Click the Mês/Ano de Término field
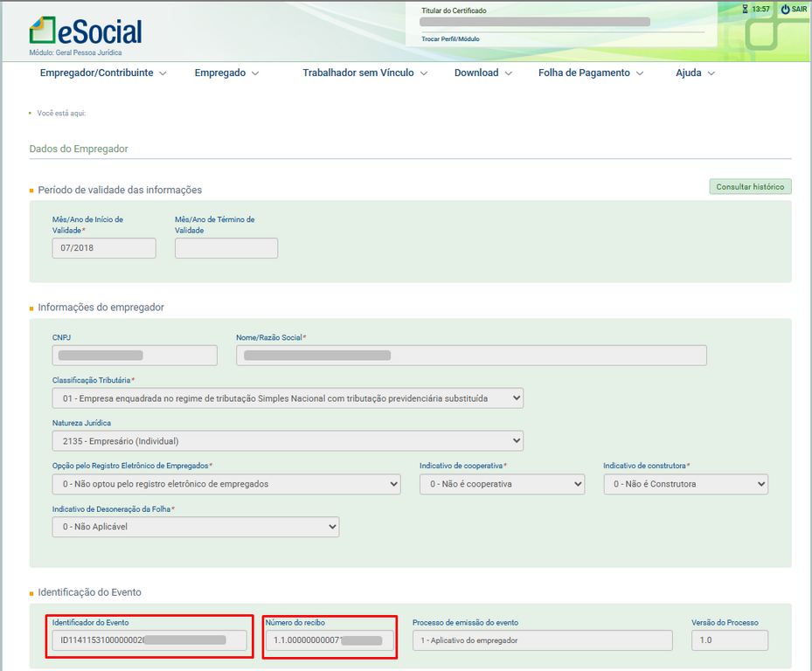Screen dimensions: 812x671 coord(226,248)
